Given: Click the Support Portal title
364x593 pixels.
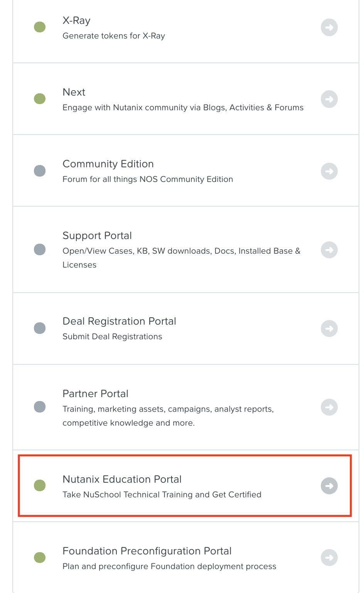Looking at the screenshot, I should click(x=97, y=236).
